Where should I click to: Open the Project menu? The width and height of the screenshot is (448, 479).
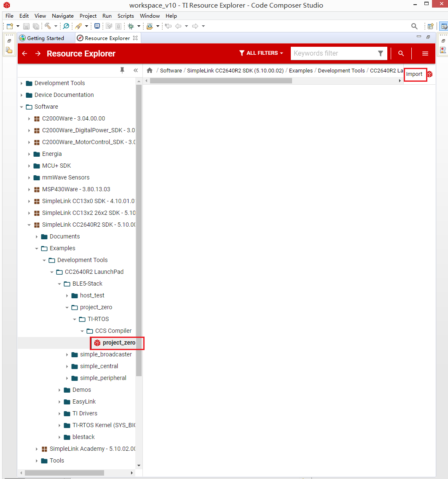[88, 16]
